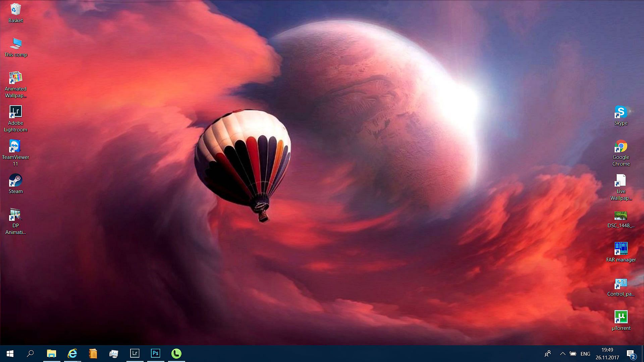644x362 pixels.
Task: Click the Adobe Lightroom desktop shortcut
Action: [15, 112]
